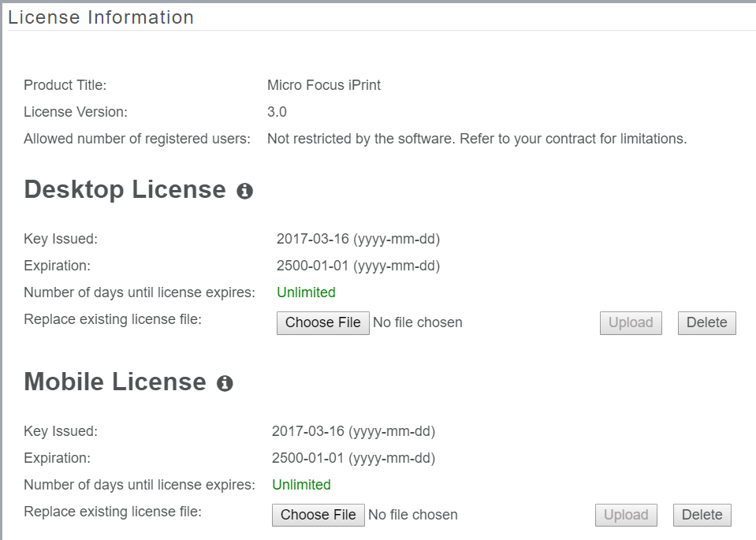Click the Mobile License Expiration date

tap(353, 458)
